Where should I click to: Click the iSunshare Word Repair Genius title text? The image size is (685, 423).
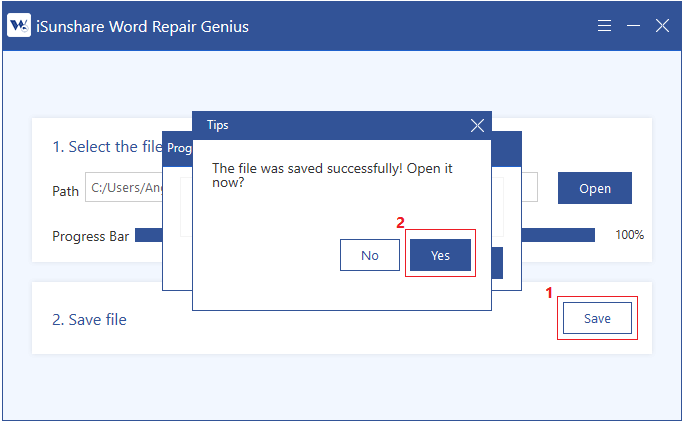pyautogui.click(x=142, y=27)
